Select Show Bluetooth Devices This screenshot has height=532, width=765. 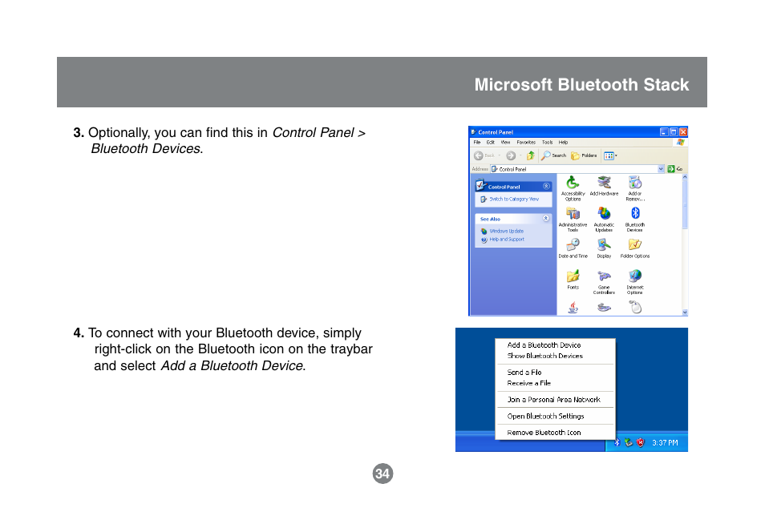[545, 356]
